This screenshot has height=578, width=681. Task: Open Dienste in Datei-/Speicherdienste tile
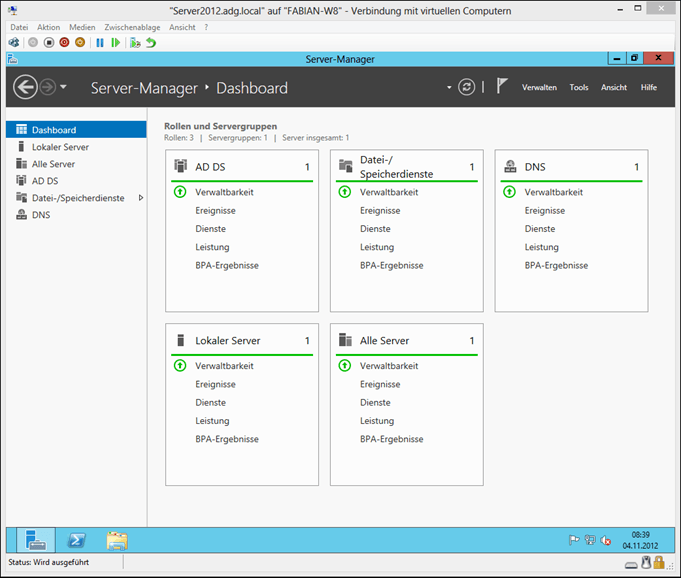[375, 229]
